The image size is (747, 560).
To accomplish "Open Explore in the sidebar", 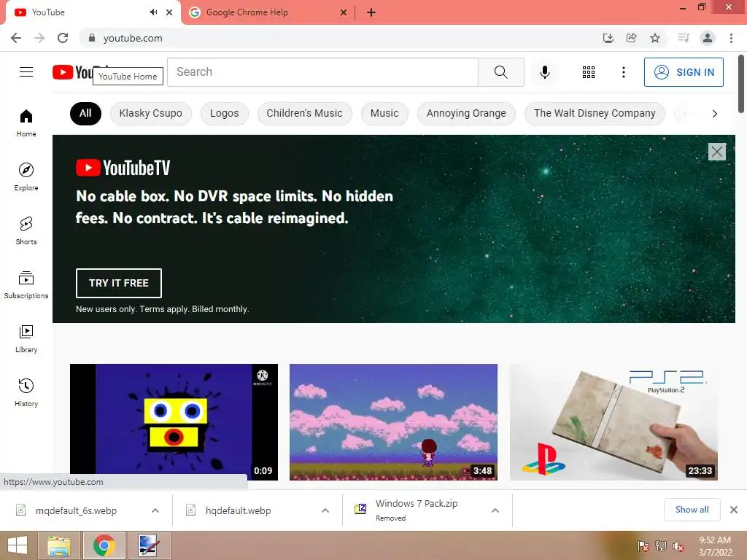I will [26, 176].
